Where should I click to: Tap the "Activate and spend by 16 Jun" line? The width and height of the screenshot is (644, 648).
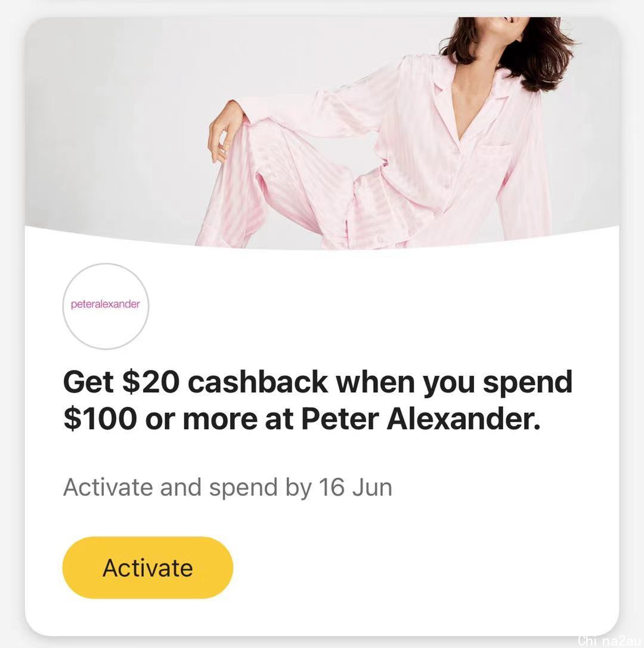[228, 487]
